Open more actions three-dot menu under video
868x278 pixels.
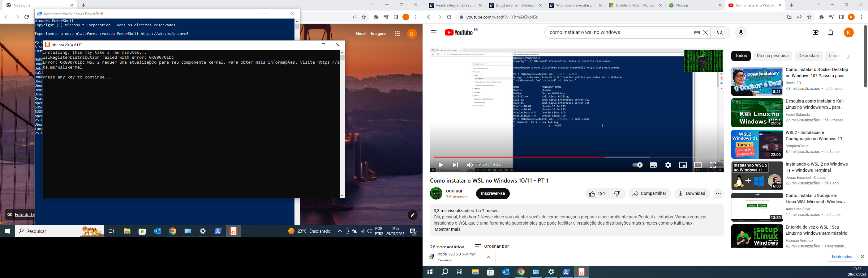tap(718, 194)
